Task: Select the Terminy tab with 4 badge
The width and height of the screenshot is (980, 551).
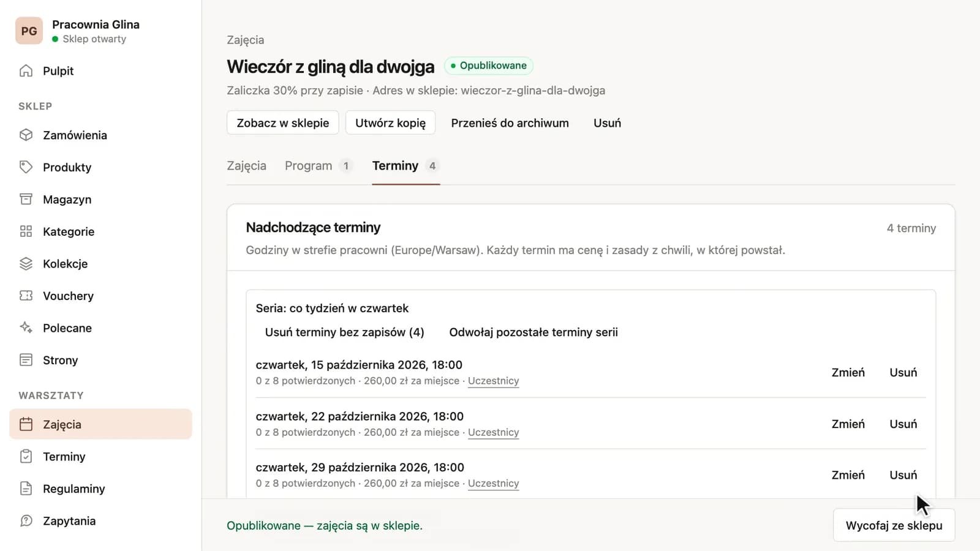Action: (x=406, y=166)
